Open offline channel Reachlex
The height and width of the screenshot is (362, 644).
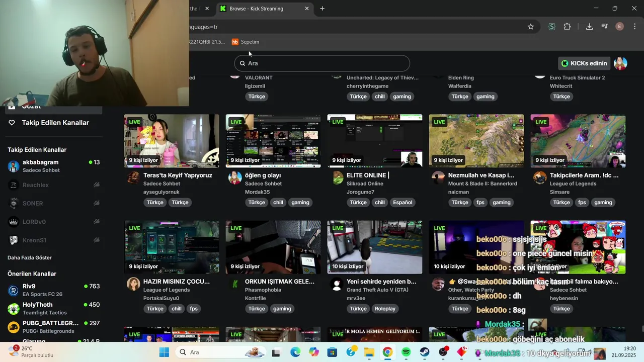pyautogui.click(x=54, y=185)
